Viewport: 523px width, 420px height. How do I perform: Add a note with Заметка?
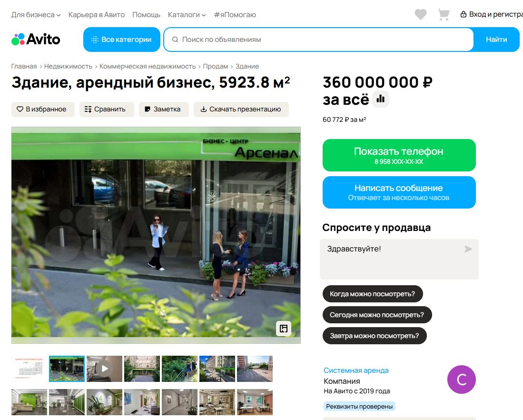[164, 109]
